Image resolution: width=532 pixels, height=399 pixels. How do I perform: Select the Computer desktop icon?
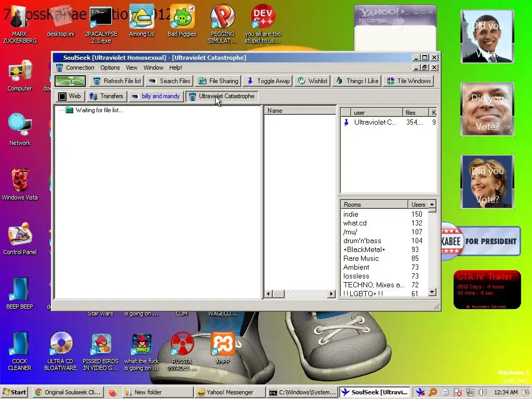20,75
